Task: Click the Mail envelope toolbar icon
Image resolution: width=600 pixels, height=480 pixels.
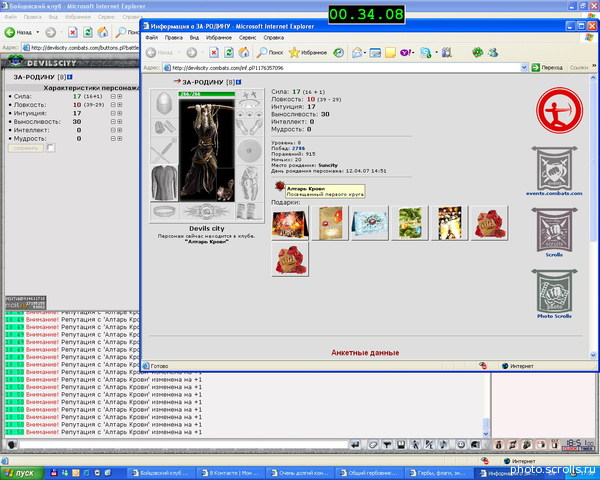Action: click(357, 52)
